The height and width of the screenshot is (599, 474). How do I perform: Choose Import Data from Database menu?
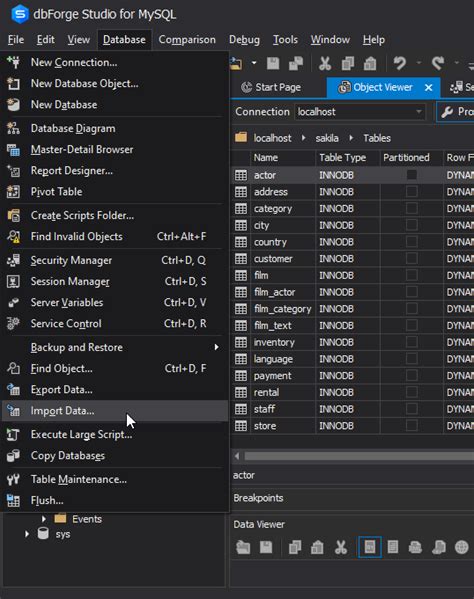tap(114, 411)
